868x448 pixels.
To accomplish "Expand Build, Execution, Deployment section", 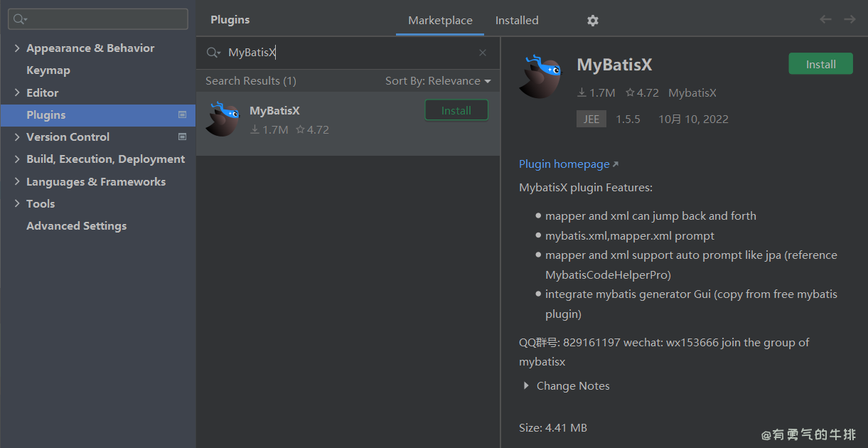I will tap(17, 159).
